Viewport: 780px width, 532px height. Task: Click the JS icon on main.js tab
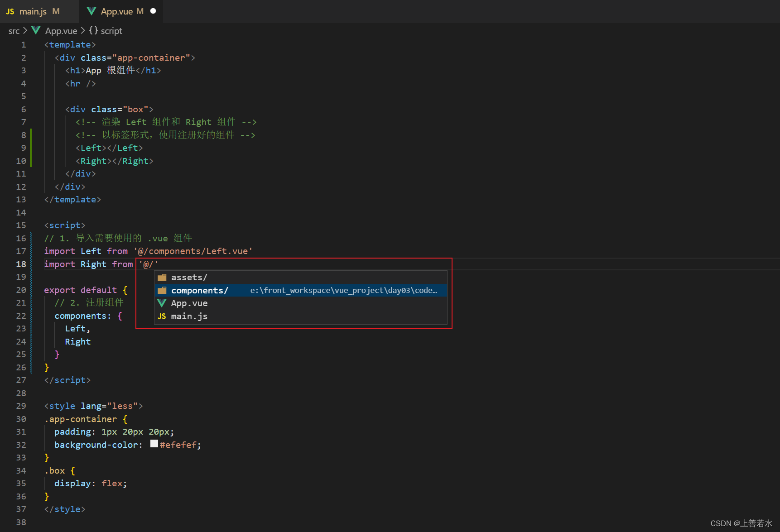10,11
